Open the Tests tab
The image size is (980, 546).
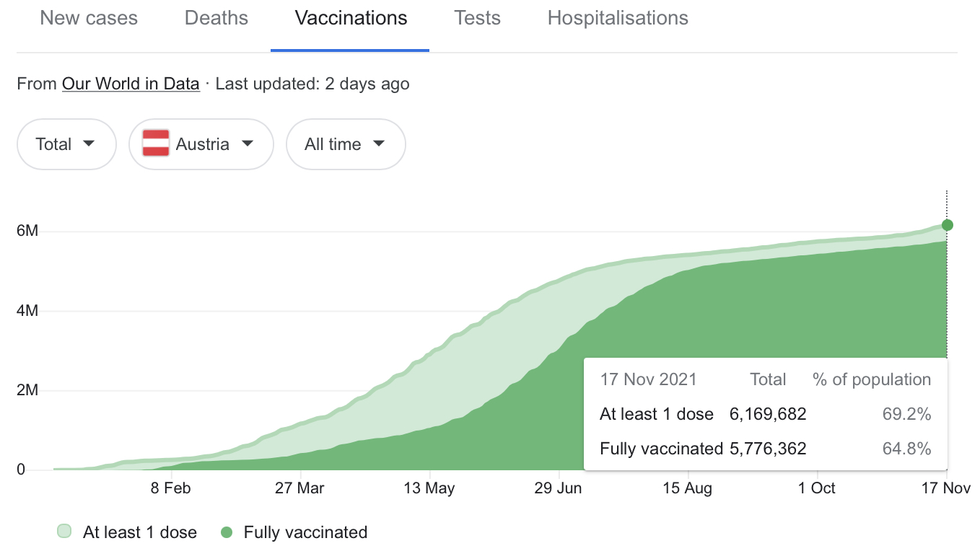pos(478,18)
